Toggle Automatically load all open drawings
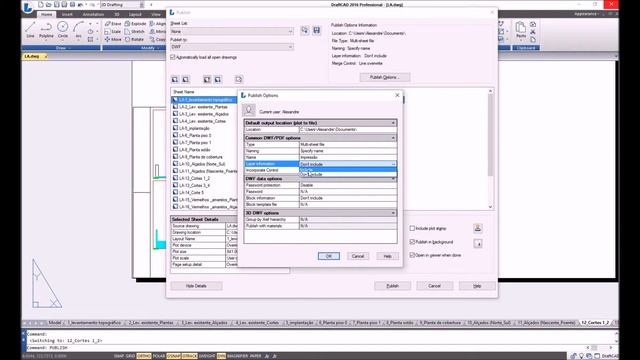The height and width of the screenshot is (360, 640). click(173, 57)
